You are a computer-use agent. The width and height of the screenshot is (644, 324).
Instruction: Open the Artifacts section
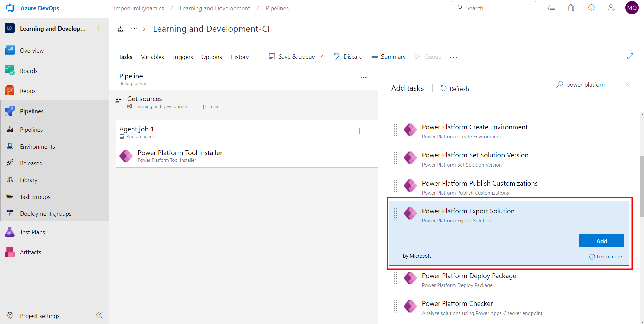[30, 252]
